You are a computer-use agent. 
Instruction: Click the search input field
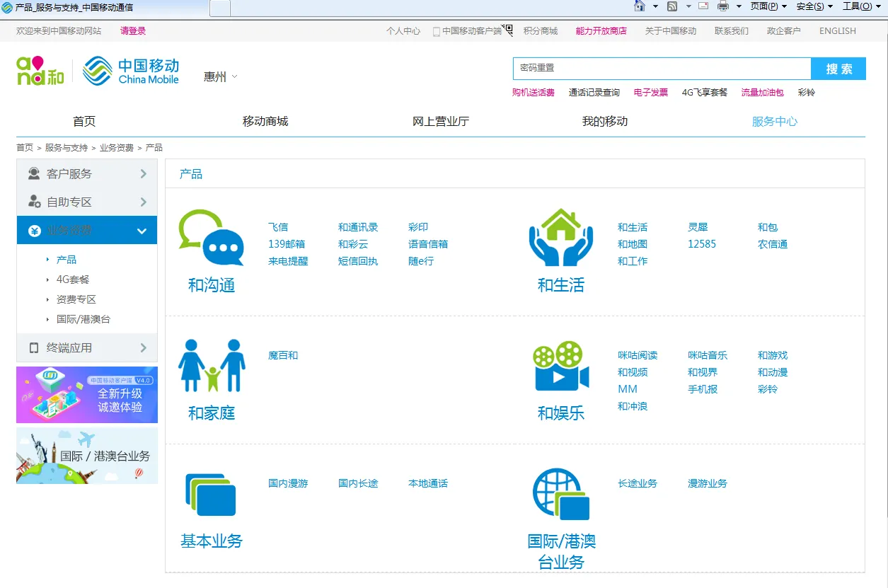pyautogui.click(x=661, y=69)
